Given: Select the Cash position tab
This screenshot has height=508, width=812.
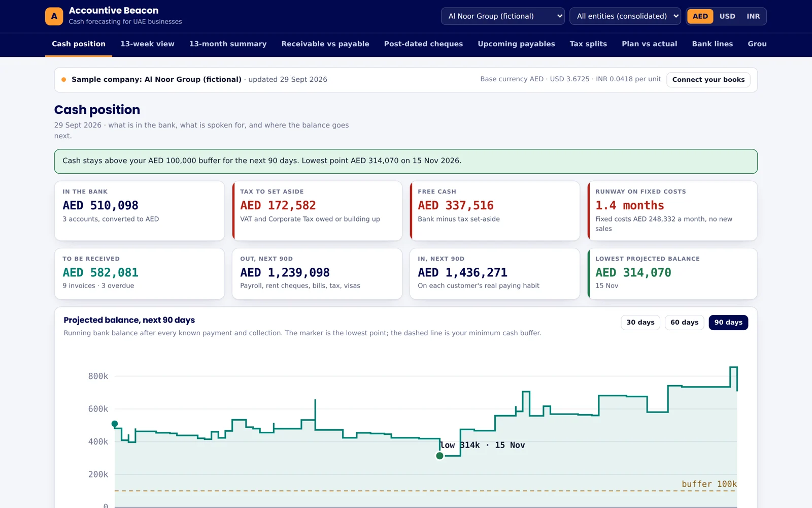Looking at the screenshot, I should [79, 44].
